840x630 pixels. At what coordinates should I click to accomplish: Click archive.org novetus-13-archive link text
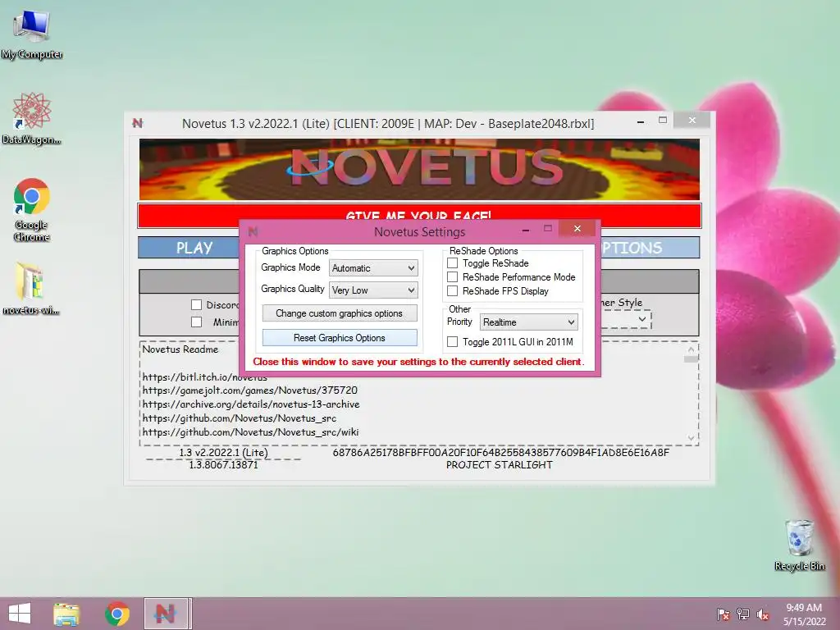pyautogui.click(x=251, y=404)
